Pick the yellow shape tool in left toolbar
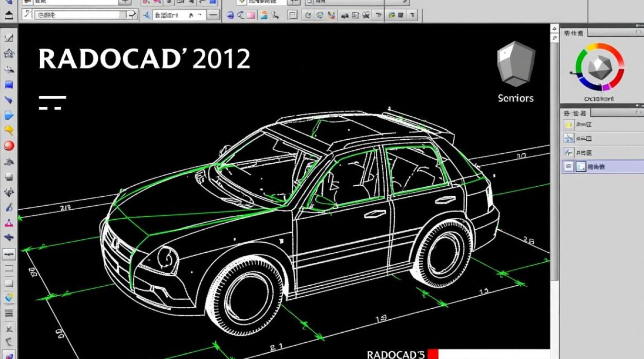The height and width of the screenshot is (359, 644). (x=9, y=130)
